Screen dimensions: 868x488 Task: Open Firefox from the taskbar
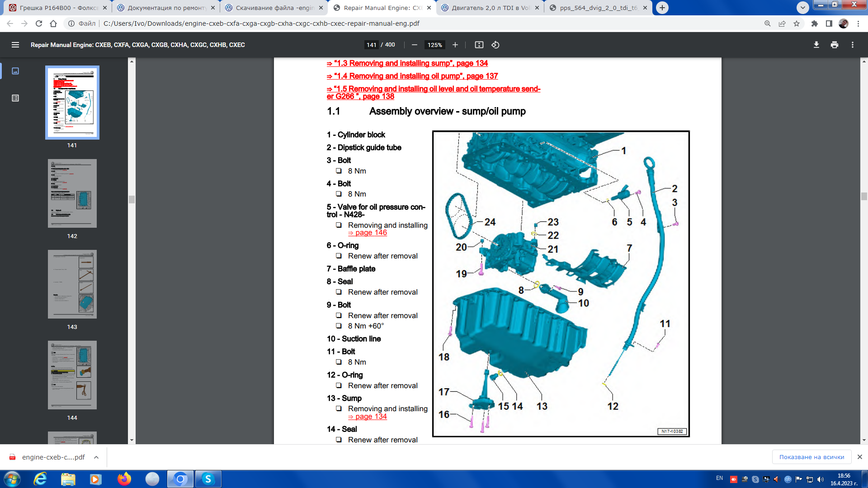pyautogui.click(x=124, y=479)
